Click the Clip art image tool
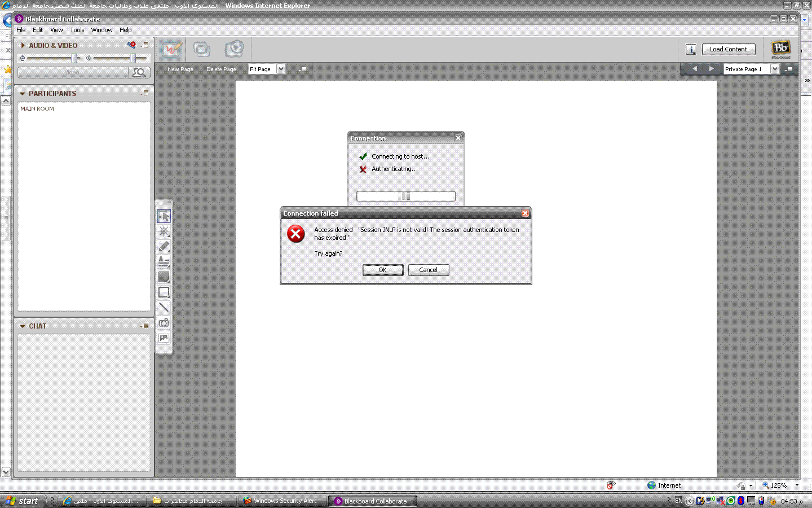 (x=164, y=338)
